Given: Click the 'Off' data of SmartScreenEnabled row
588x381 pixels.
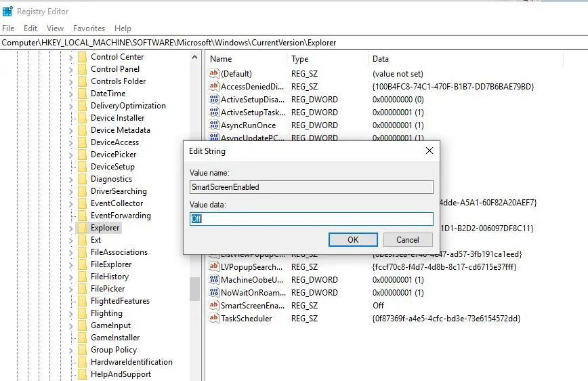Looking at the screenshot, I should pyautogui.click(x=378, y=306).
